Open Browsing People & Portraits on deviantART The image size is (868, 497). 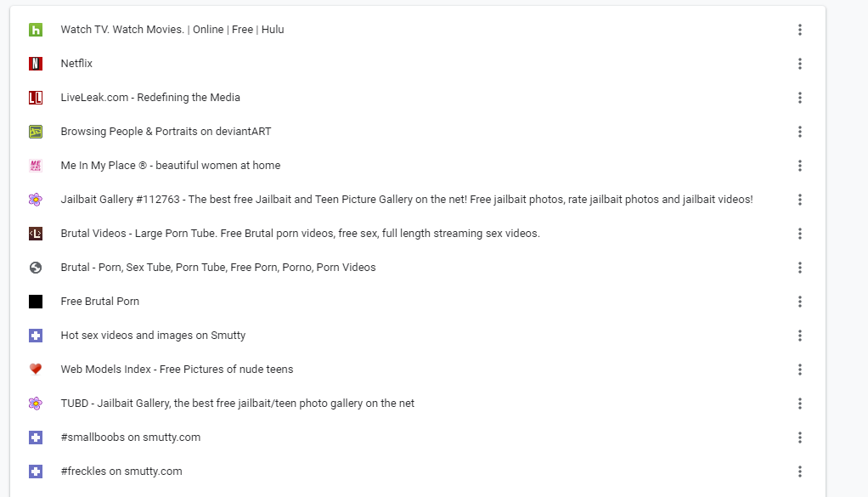(166, 132)
